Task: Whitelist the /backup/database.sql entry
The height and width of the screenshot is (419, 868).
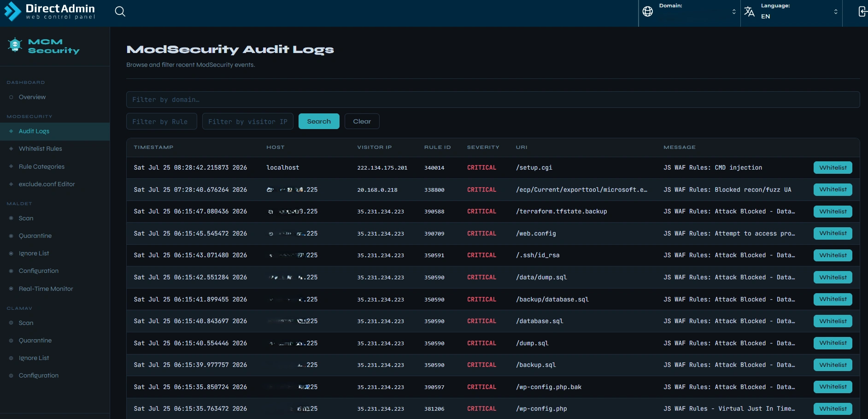Action: click(833, 299)
